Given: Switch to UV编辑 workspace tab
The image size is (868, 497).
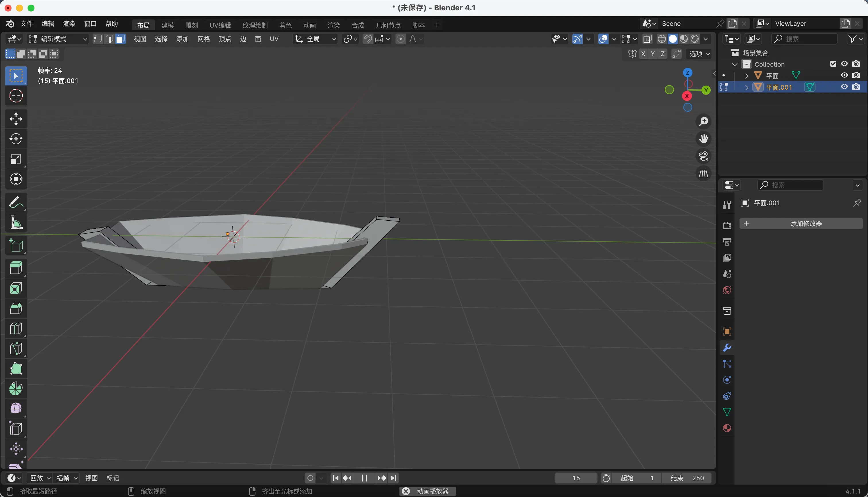Looking at the screenshot, I should tap(220, 25).
